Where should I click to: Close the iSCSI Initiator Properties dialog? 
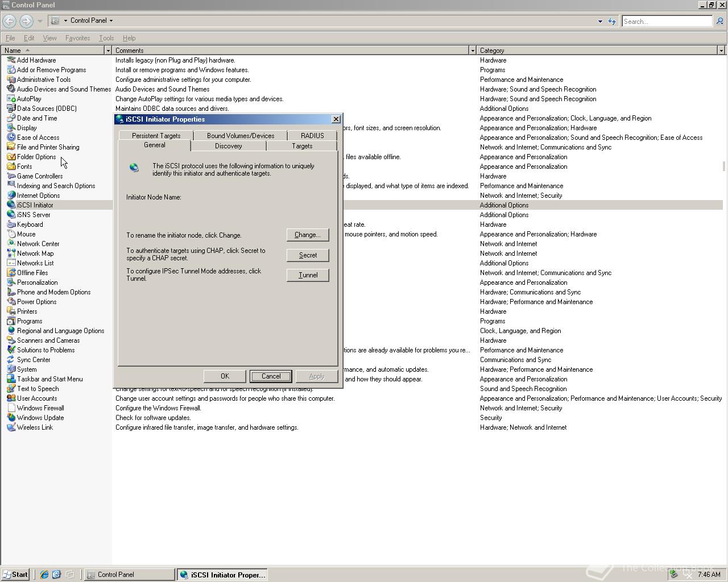click(336, 119)
